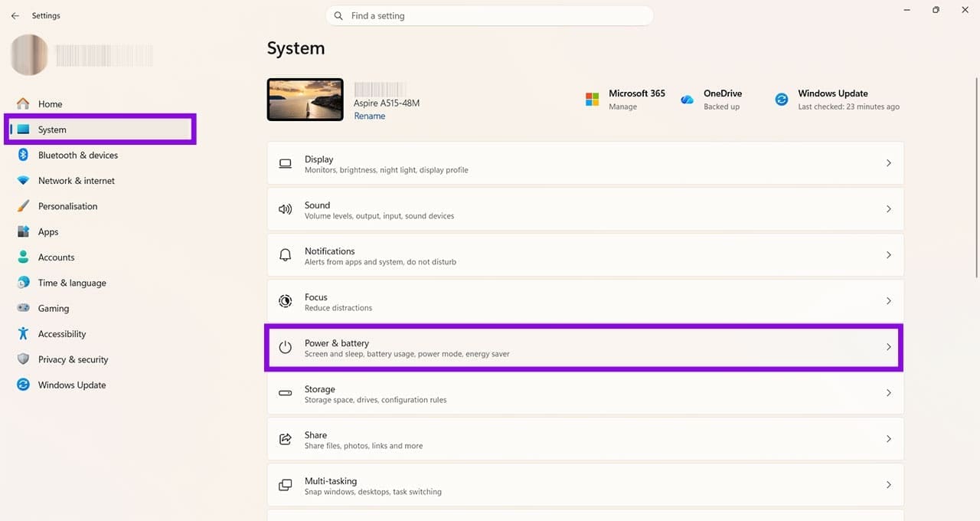Click the Sound speaker icon
The width and height of the screenshot is (980, 521).
coord(286,209)
